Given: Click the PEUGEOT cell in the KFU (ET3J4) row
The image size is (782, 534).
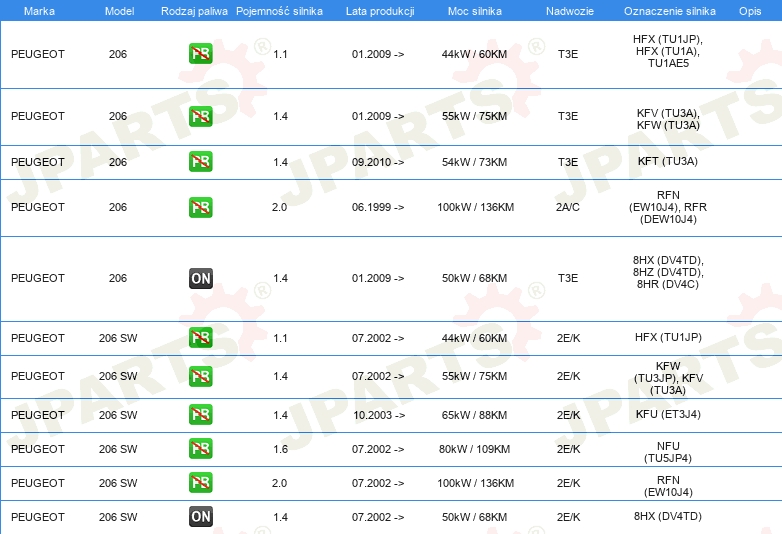Looking at the screenshot, I should (x=38, y=415).
